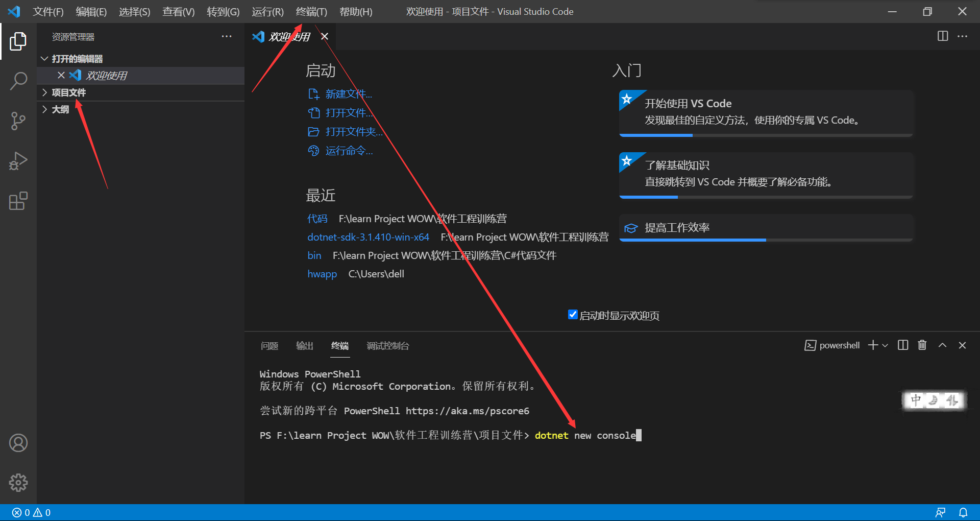Screen dimensions: 980x521
Task: Open Explorer panel more actions ellipsis
Action: pyautogui.click(x=227, y=36)
